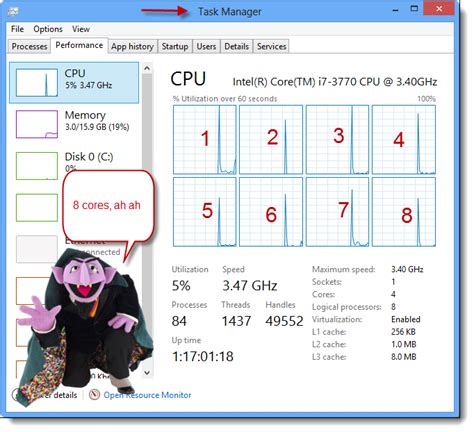Click the logical processor 4 graph
474x432 pixels.
pos(404,140)
